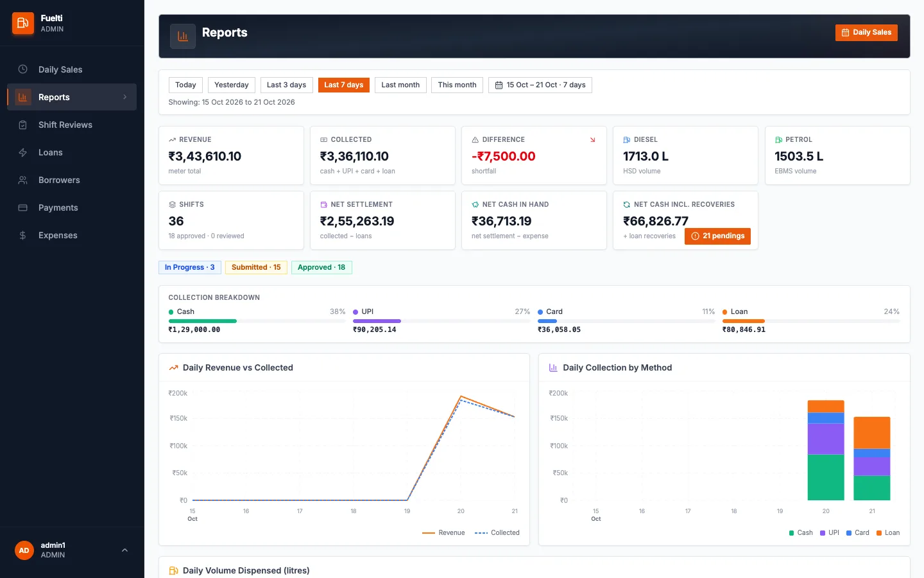Click the Reports chart icon in sidebar

[x=22, y=97]
